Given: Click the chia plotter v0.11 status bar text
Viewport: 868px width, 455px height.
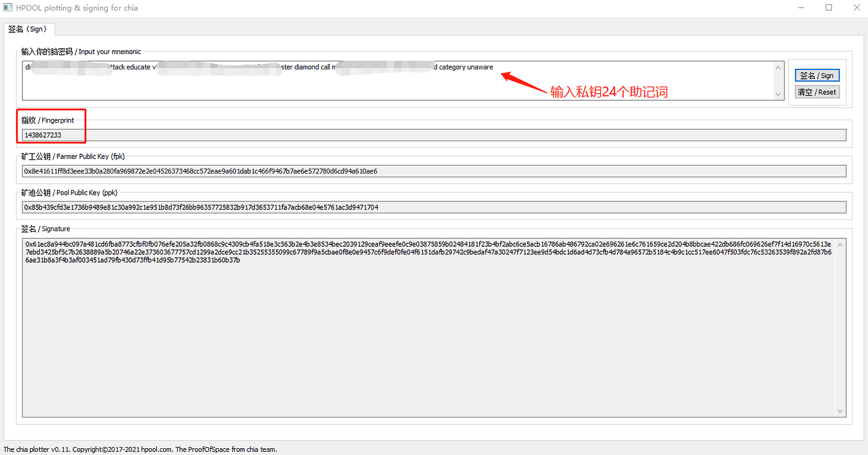Looking at the screenshot, I should [140, 449].
